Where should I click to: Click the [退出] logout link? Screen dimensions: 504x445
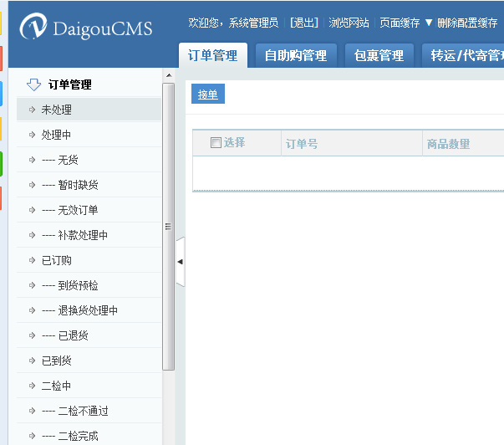coord(304,23)
